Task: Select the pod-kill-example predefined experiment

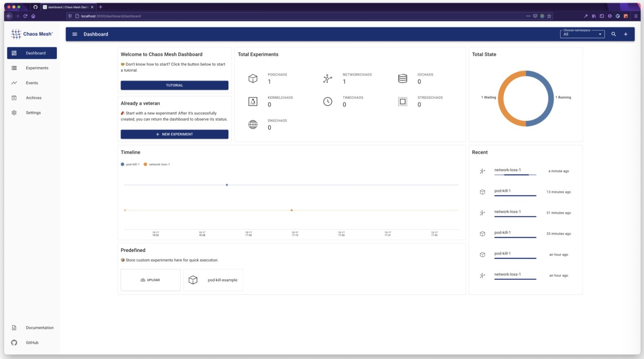Action: (x=213, y=280)
